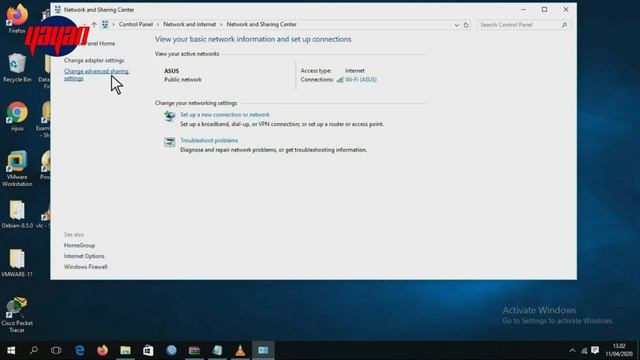Select Network and Internet in the breadcrumb
The image size is (640, 360).
[189, 24]
